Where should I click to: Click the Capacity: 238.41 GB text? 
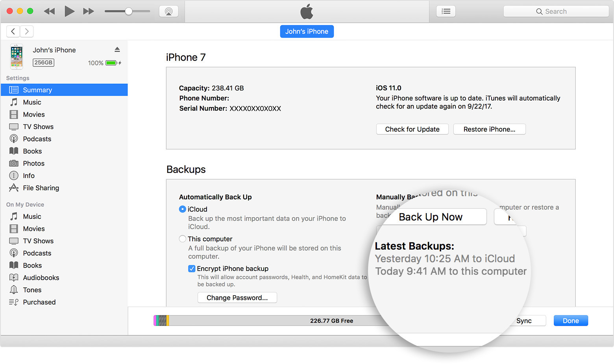(211, 88)
